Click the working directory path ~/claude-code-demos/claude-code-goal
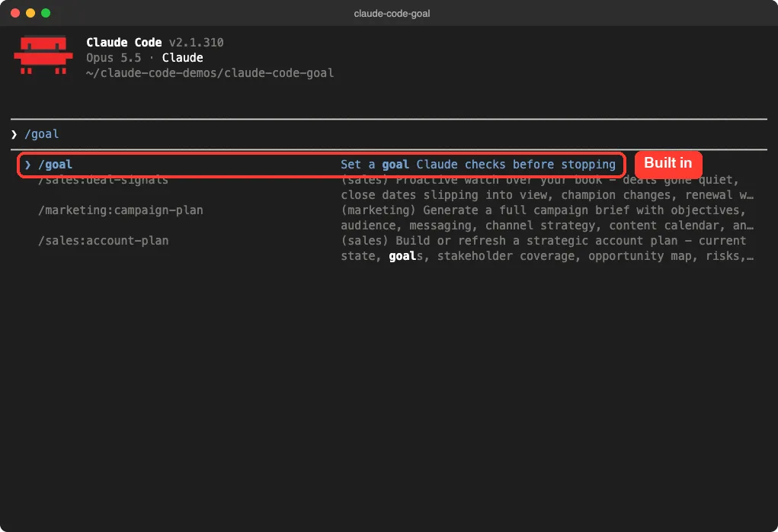Screen dimensions: 778x532 [x=210, y=73]
